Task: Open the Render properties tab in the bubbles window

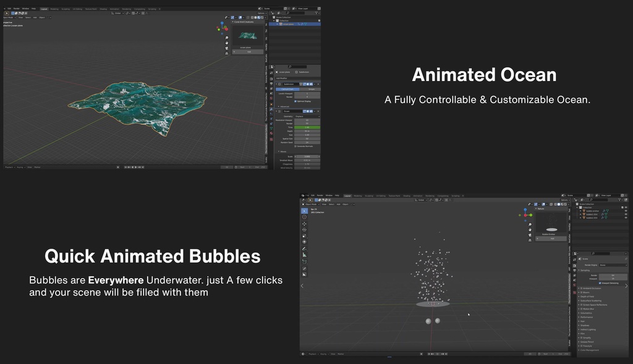Action: pos(574,266)
